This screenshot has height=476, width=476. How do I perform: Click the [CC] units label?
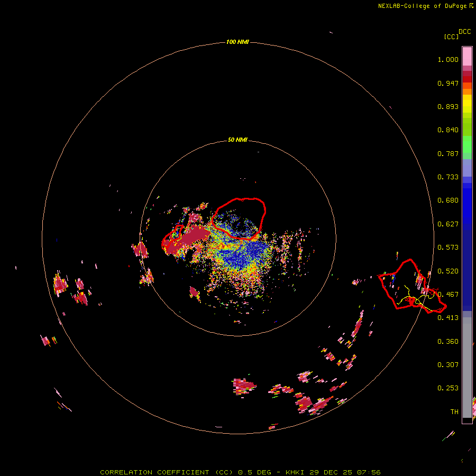click(x=451, y=36)
